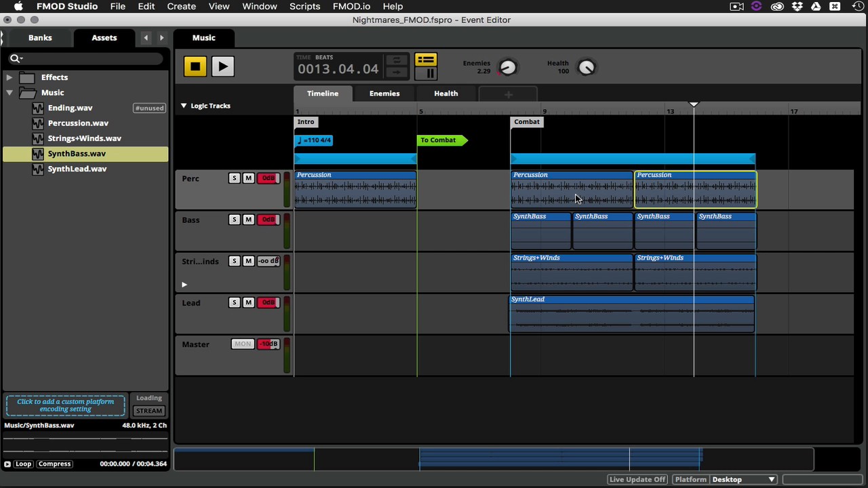Mute the Perc track

pyautogui.click(x=248, y=178)
